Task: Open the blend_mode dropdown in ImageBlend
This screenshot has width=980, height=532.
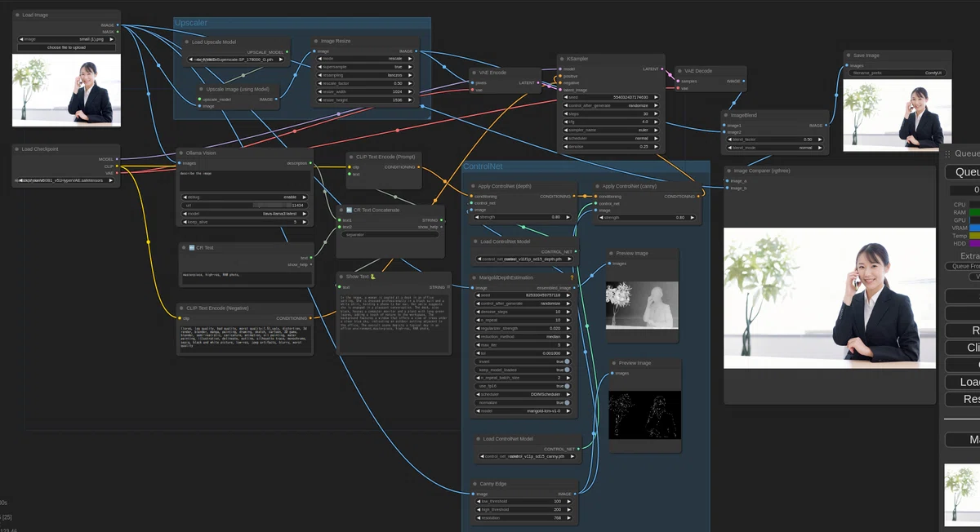Action: 774,148
